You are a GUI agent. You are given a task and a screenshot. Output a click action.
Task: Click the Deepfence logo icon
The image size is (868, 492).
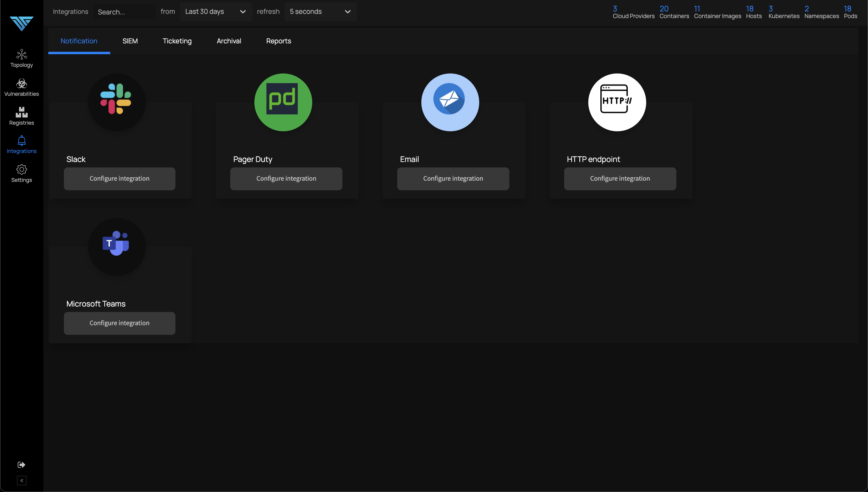[21, 24]
